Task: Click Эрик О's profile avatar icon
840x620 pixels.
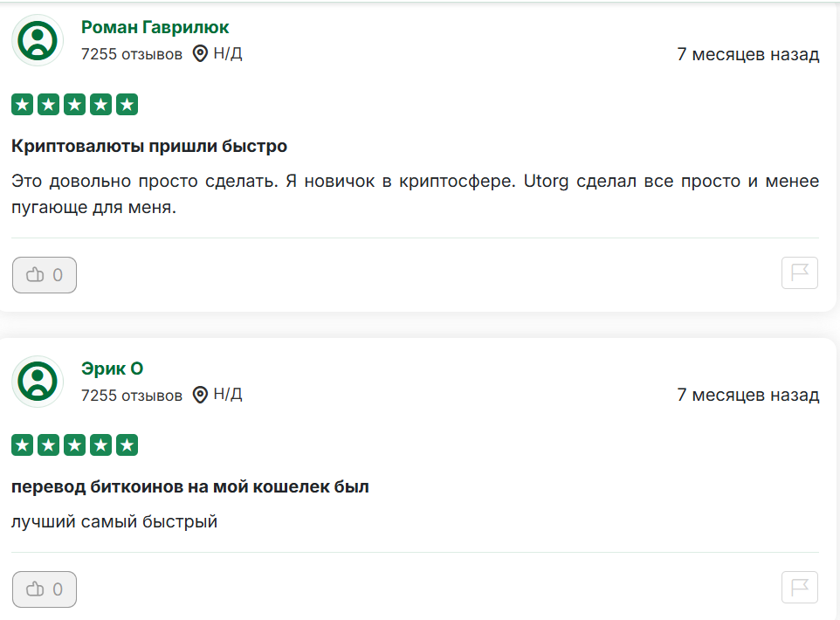Action: (x=38, y=382)
